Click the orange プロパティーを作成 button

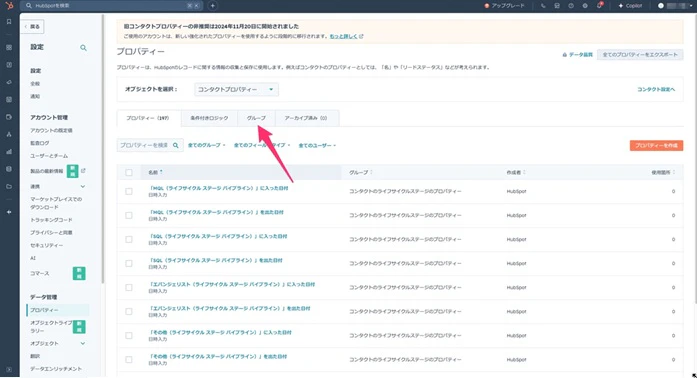656,145
